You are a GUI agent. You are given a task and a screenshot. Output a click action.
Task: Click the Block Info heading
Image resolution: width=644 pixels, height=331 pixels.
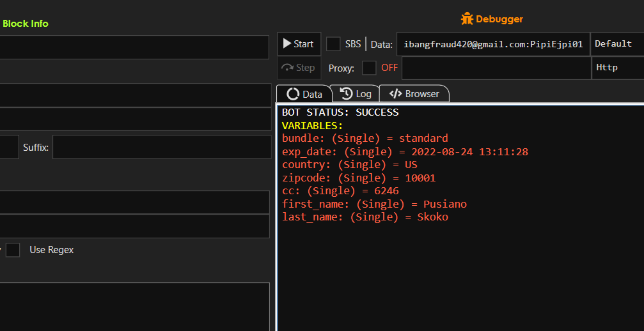pos(26,24)
